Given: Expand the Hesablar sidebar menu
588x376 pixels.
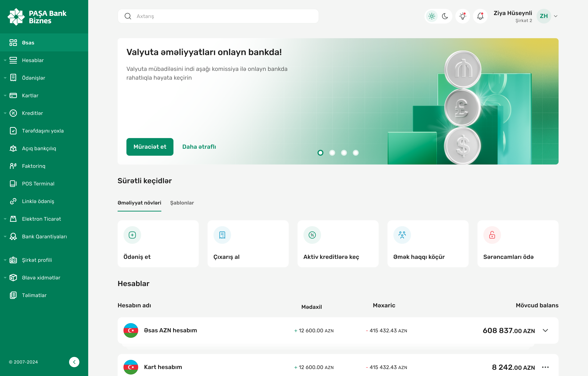Looking at the screenshot, I should click(33, 60).
